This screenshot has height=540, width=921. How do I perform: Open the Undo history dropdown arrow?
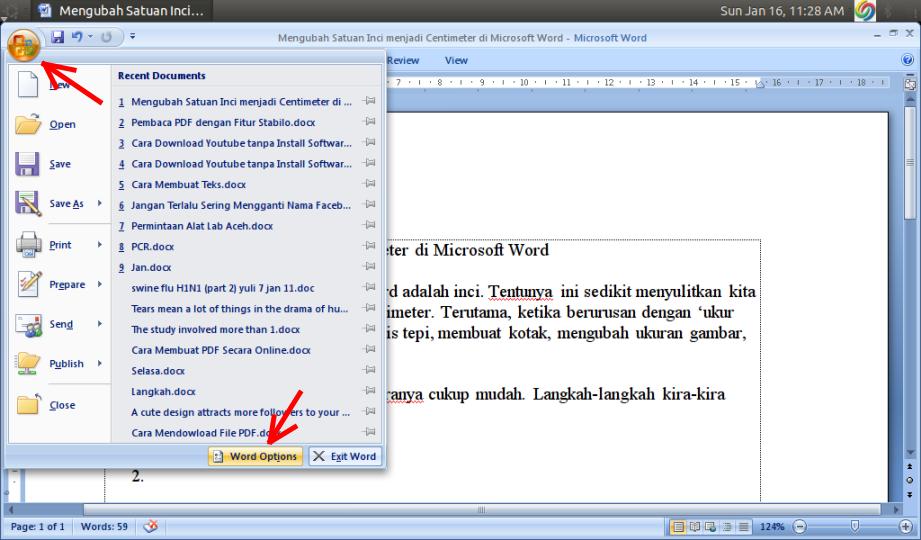pyautogui.click(x=90, y=36)
